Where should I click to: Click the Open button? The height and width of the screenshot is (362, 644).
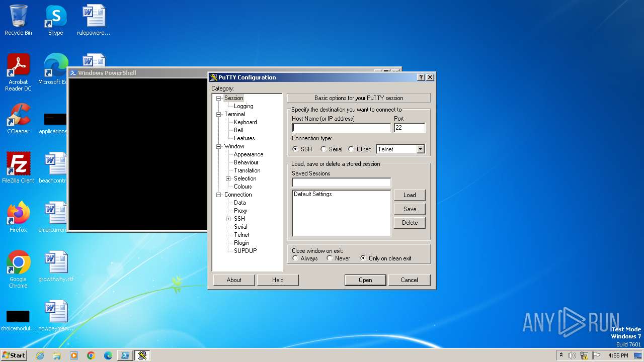(x=365, y=280)
